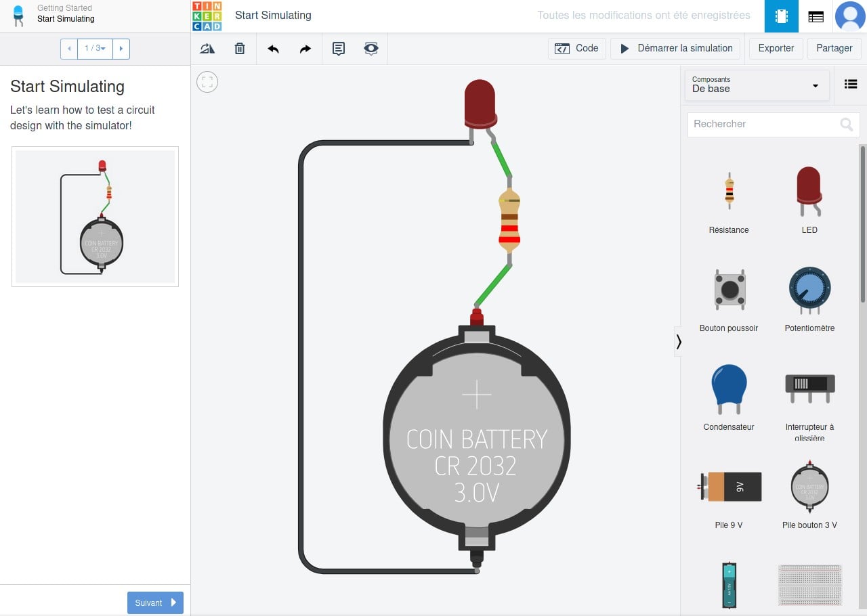Image resolution: width=867 pixels, height=616 pixels.
Task: Click the Exporter button
Action: pos(776,49)
